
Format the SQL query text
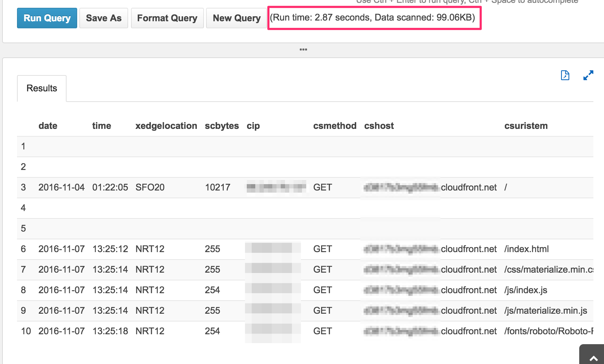[x=167, y=18]
